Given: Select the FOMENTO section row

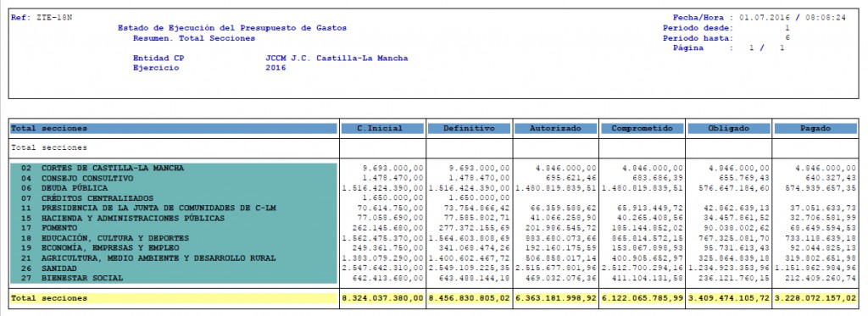Looking at the screenshot, I should click(x=173, y=228).
